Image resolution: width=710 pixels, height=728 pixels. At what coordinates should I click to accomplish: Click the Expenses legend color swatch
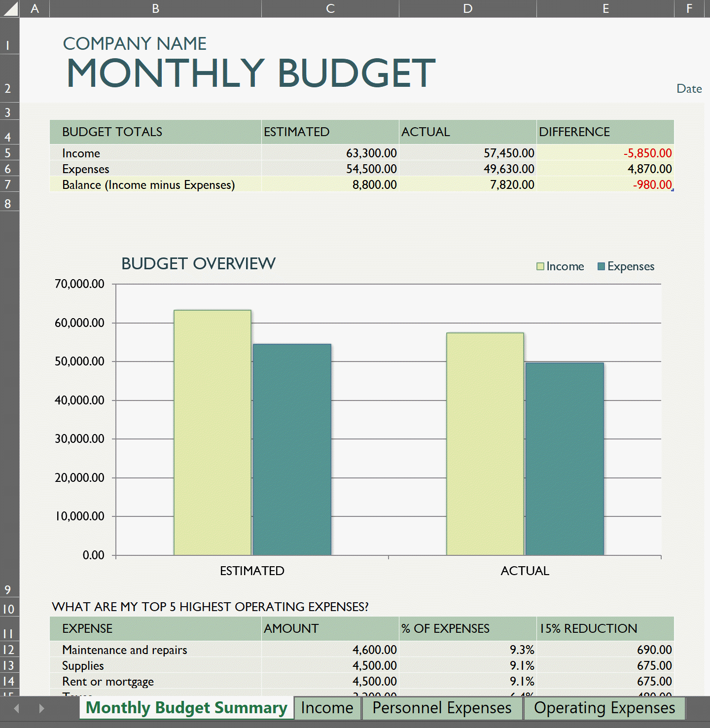601,266
